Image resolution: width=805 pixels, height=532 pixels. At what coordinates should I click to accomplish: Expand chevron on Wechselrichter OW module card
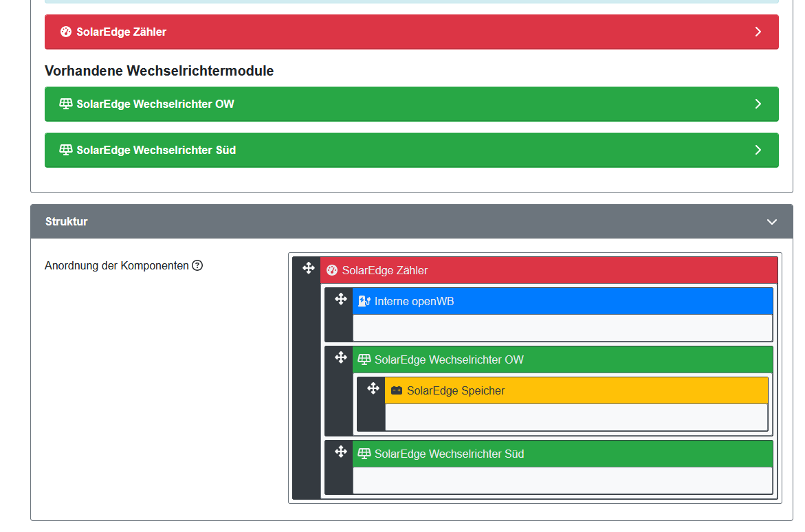point(758,104)
